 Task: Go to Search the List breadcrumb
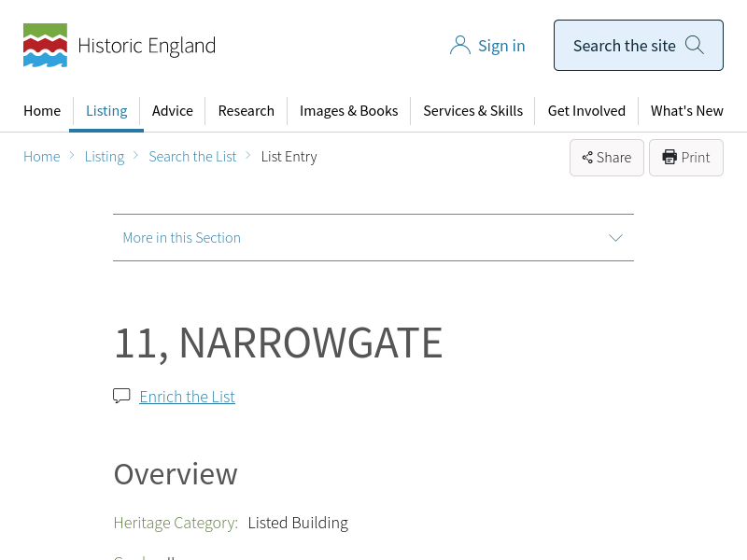[x=192, y=157]
